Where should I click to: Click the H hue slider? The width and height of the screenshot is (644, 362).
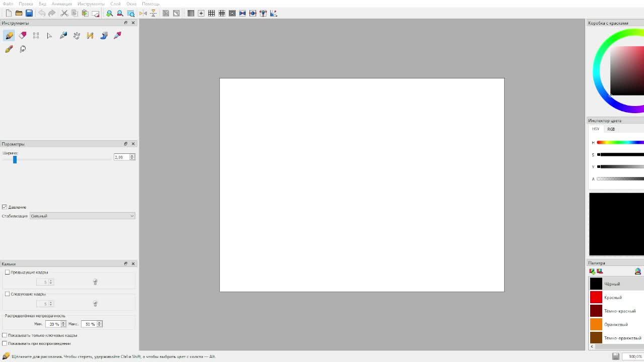(x=620, y=143)
